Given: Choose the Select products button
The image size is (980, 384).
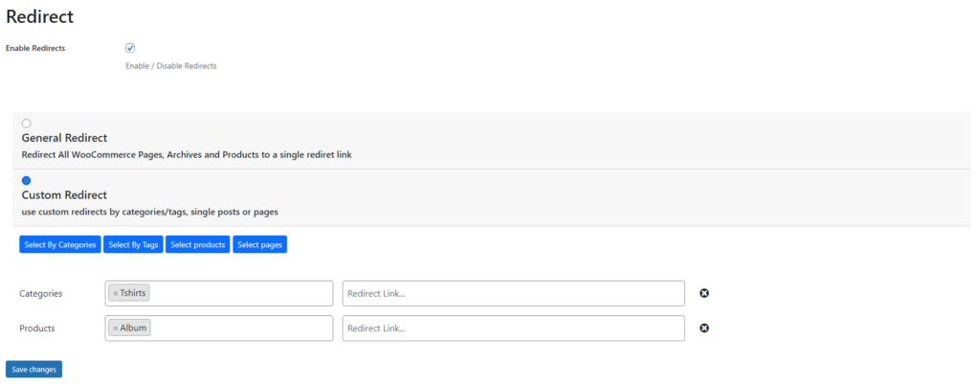Looking at the screenshot, I should pyautogui.click(x=197, y=244).
